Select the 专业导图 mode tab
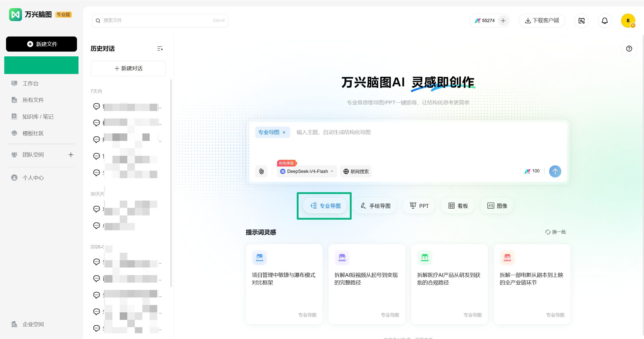The width and height of the screenshot is (644, 339). coord(325,206)
